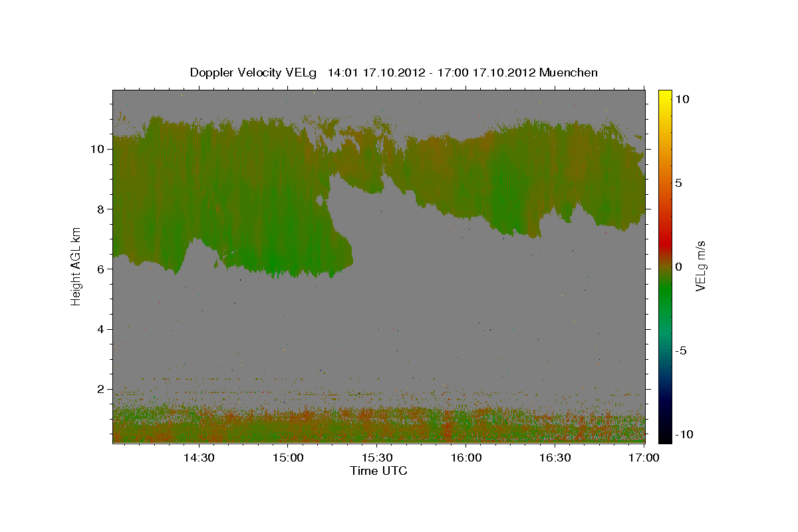Click the colorbar value -10 label
The height and width of the screenshot is (532, 798).
coord(684,434)
